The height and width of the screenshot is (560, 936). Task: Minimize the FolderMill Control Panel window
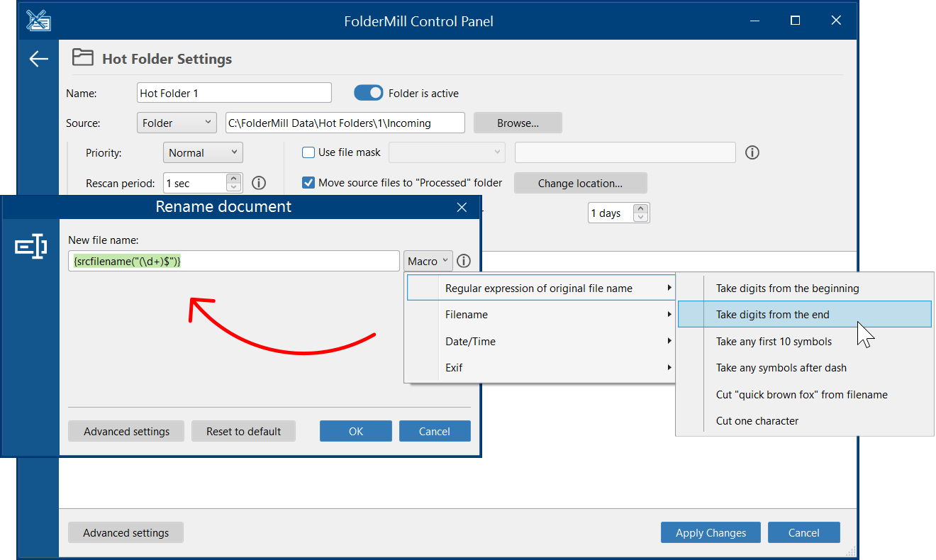pyautogui.click(x=754, y=21)
